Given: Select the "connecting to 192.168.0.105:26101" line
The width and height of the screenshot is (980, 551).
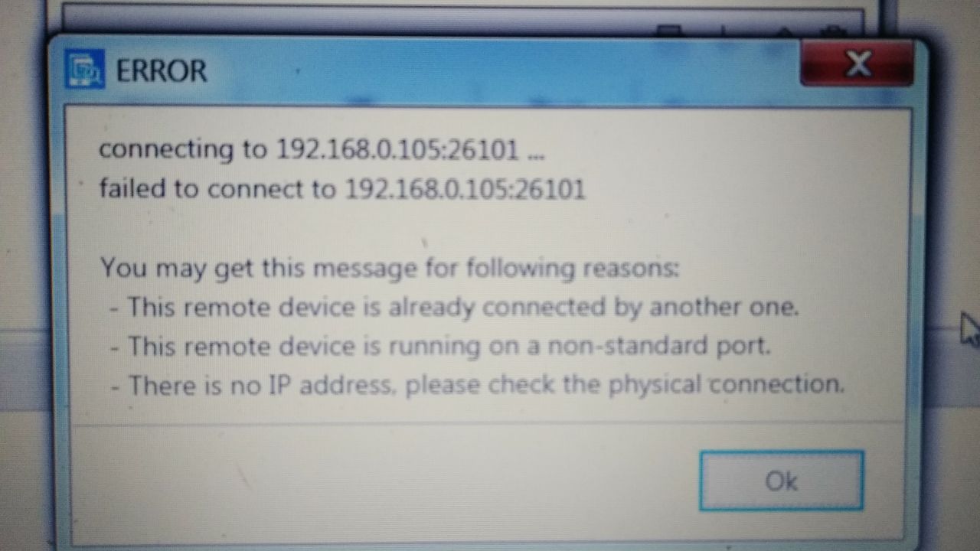Looking at the screenshot, I should pos(322,149).
